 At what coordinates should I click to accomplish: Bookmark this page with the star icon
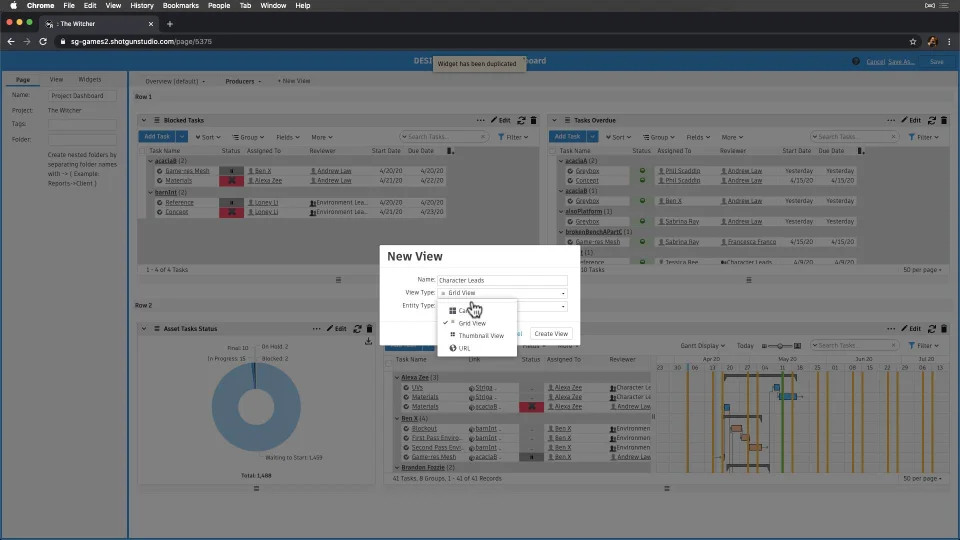tap(913, 42)
